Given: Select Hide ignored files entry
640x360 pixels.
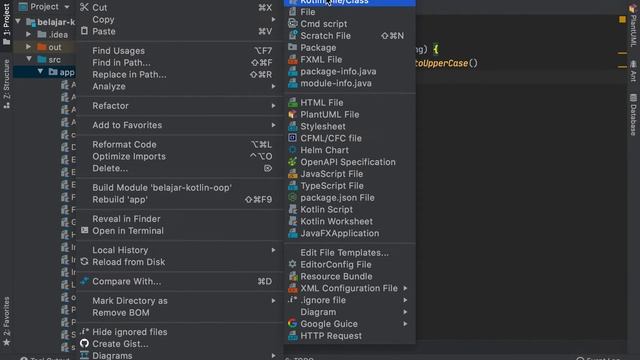Looking at the screenshot, I should pos(179,332).
